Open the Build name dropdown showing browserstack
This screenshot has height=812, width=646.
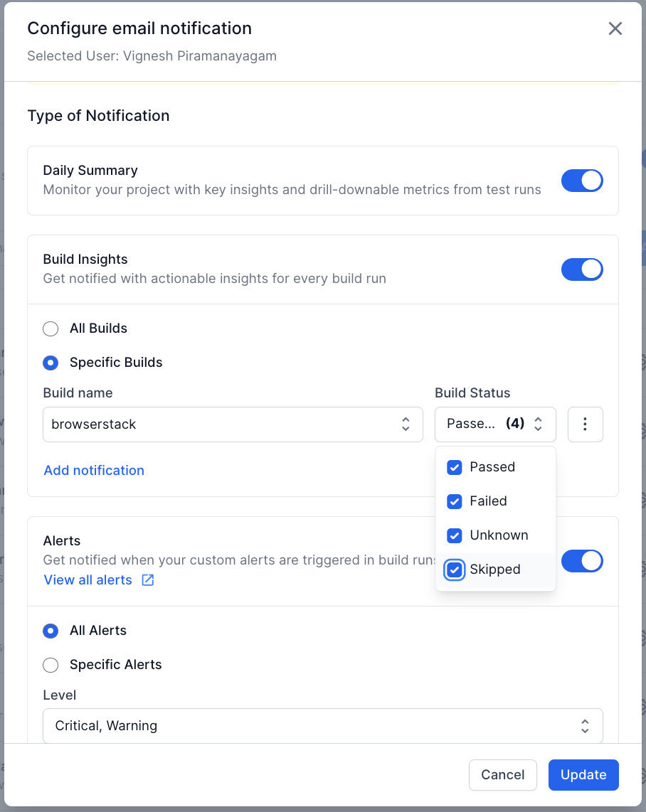pos(233,424)
